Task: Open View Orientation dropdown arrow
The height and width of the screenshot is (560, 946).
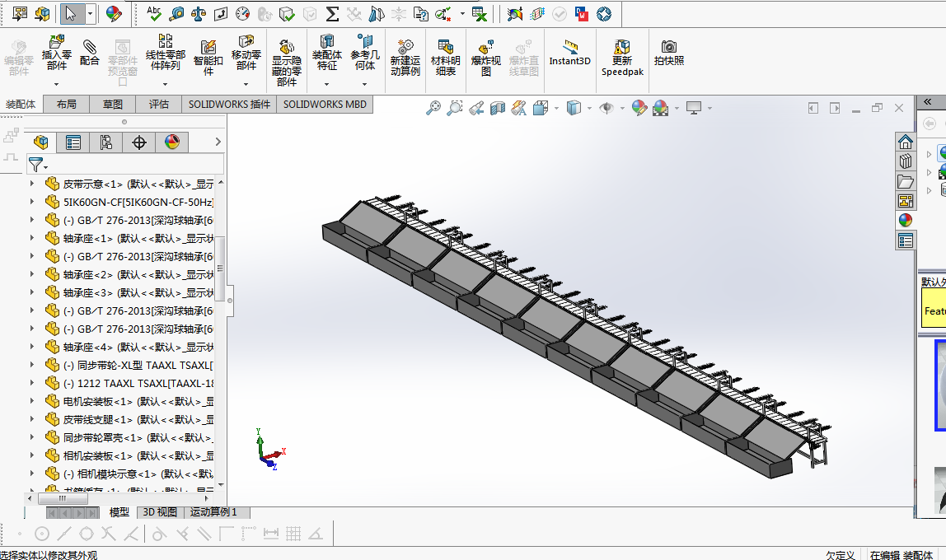Action: [x=556, y=109]
